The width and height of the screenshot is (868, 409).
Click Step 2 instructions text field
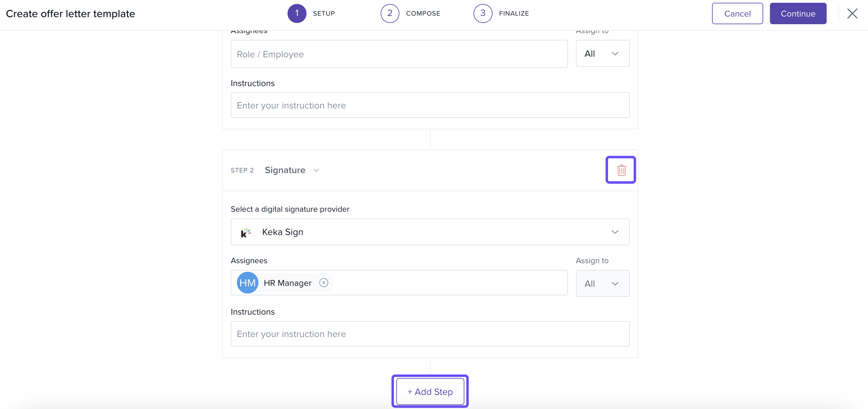[430, 334]
